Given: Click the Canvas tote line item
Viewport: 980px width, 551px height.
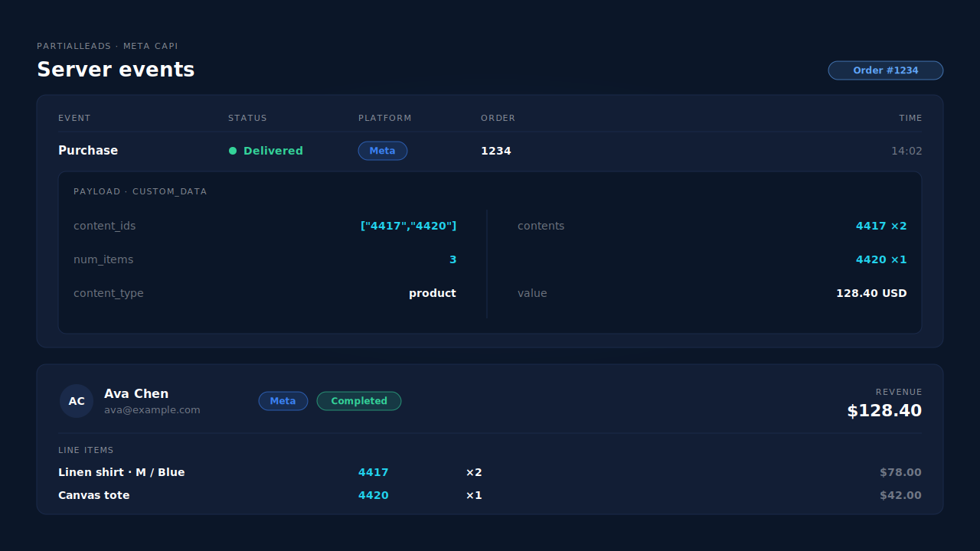Looking at the screenshot, I should (94, 495).
